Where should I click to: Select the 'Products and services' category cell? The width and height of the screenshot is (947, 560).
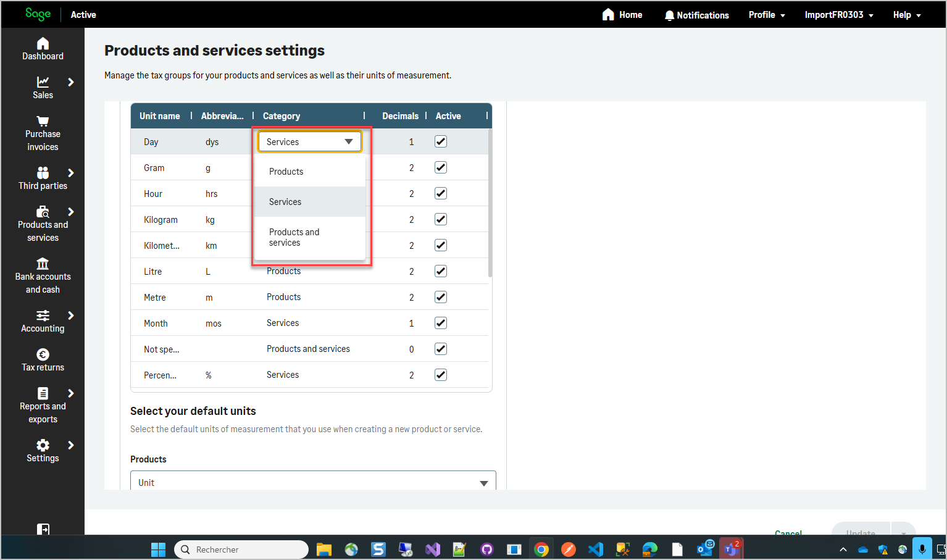[308, 349]
